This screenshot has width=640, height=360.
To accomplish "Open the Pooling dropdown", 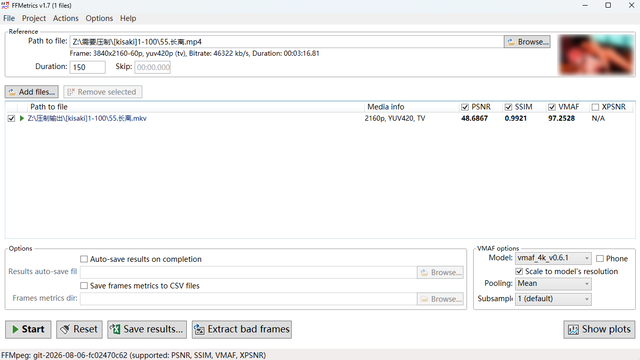I will pyautogui.click(x=553, y=284).
